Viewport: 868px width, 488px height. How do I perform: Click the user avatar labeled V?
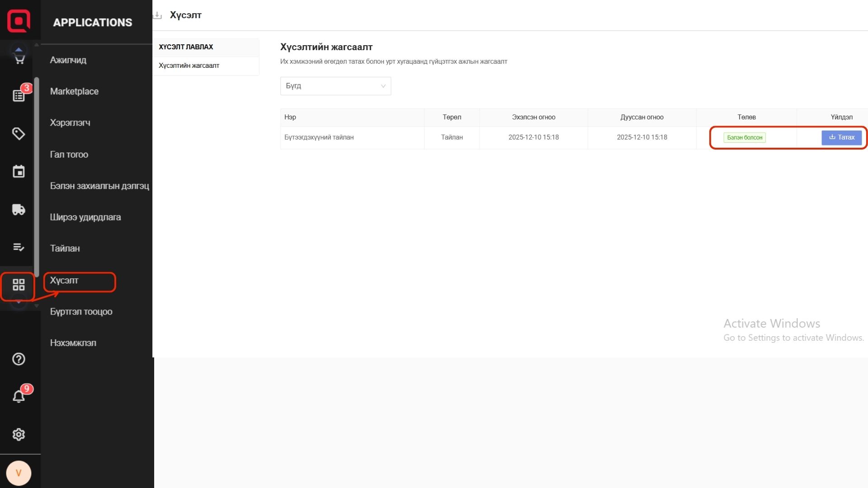(19, 473)
